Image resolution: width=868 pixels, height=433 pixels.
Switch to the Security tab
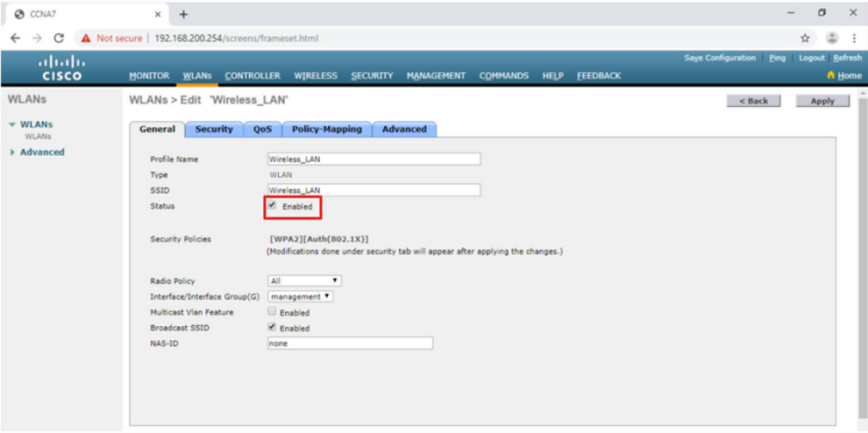[x=214, y=129]
